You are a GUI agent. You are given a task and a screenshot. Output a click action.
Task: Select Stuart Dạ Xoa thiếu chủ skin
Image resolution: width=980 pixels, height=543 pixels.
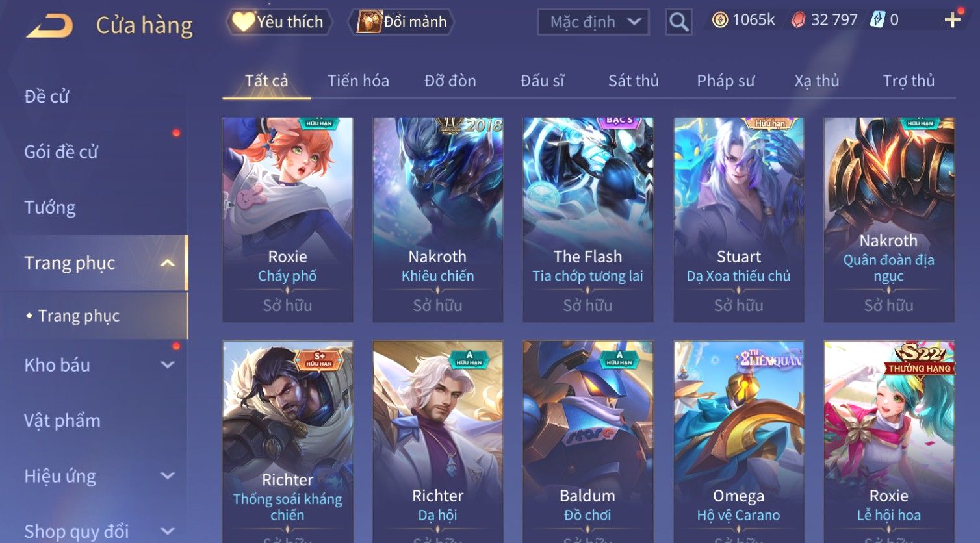click(x=739, y=220)
